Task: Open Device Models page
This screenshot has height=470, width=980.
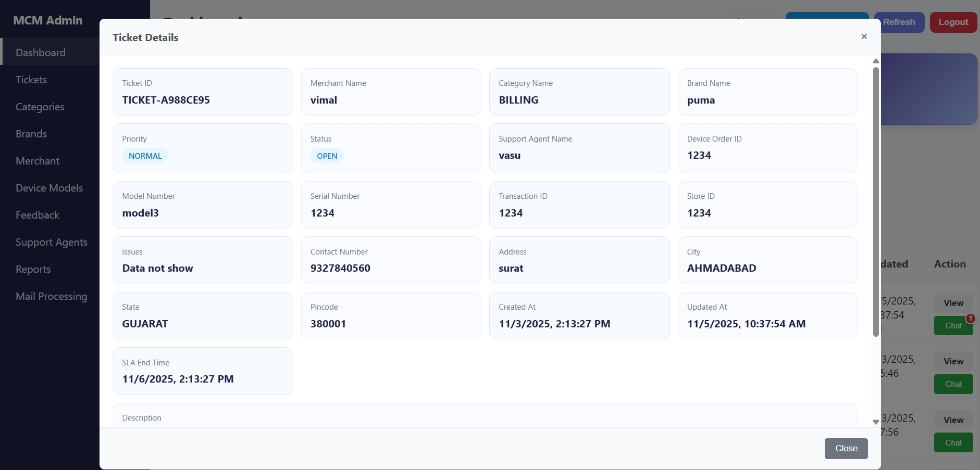Action: pyautogui.click(x=49, y=188)
